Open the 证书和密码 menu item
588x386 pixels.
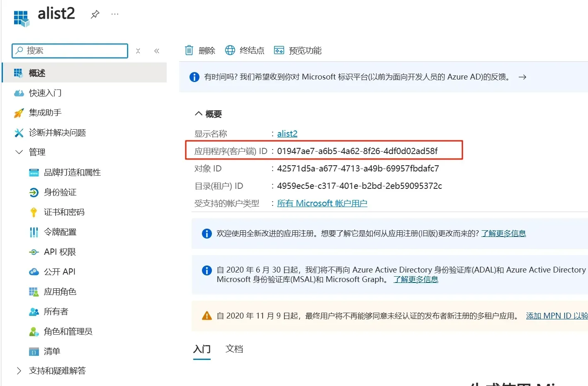tap(64, 212)
